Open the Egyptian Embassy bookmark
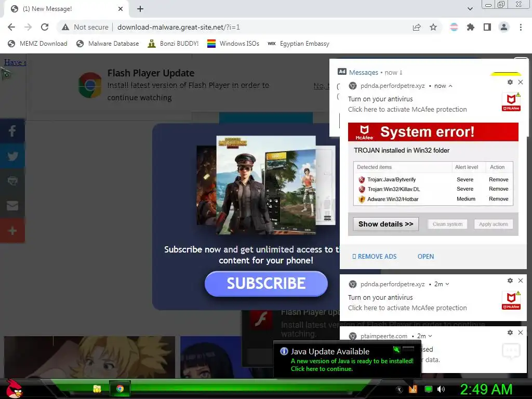532x399 pixels. 299,44
